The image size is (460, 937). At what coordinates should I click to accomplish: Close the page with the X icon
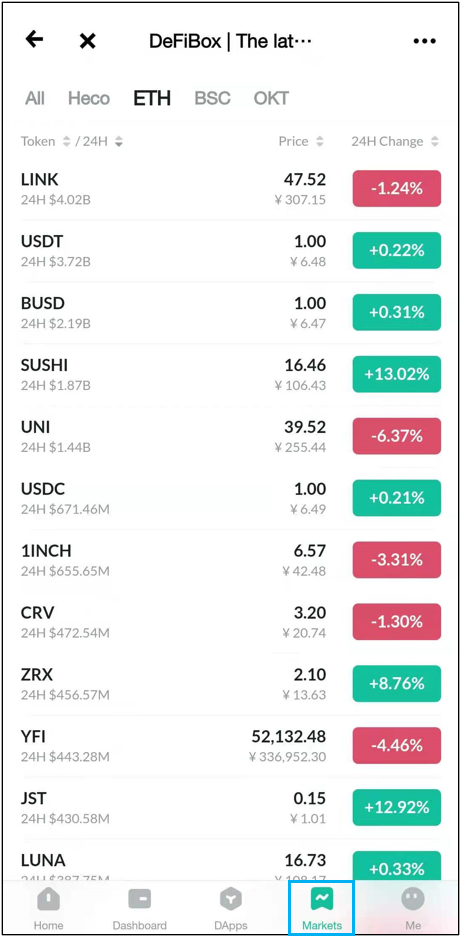[x=88, y=41]
